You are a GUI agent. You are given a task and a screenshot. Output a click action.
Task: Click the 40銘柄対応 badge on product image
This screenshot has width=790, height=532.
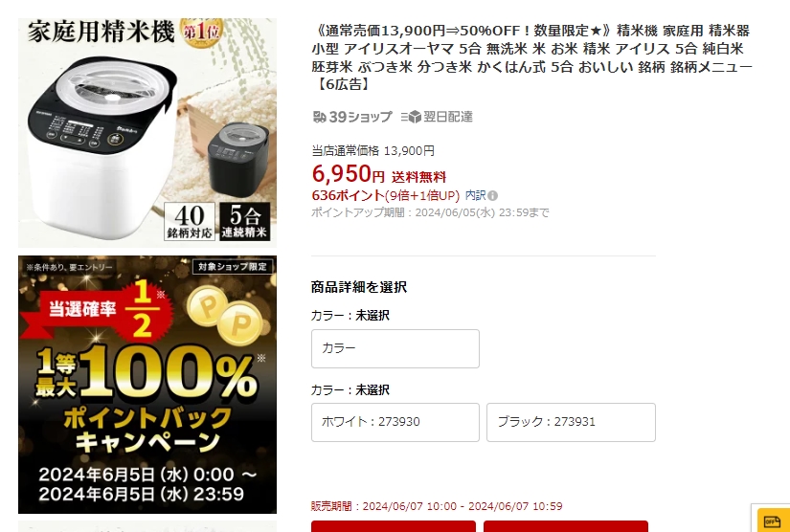190,221
